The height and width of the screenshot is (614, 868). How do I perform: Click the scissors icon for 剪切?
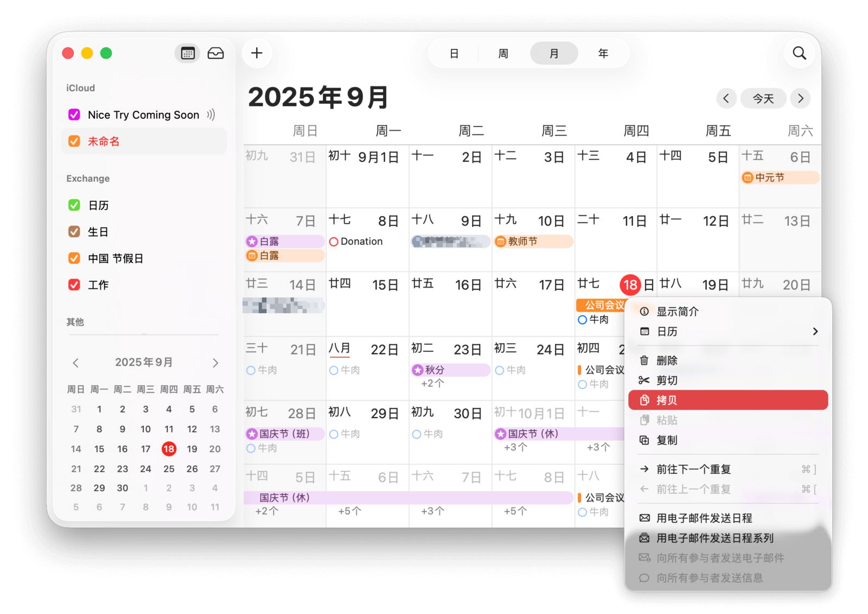coord(644,381)
